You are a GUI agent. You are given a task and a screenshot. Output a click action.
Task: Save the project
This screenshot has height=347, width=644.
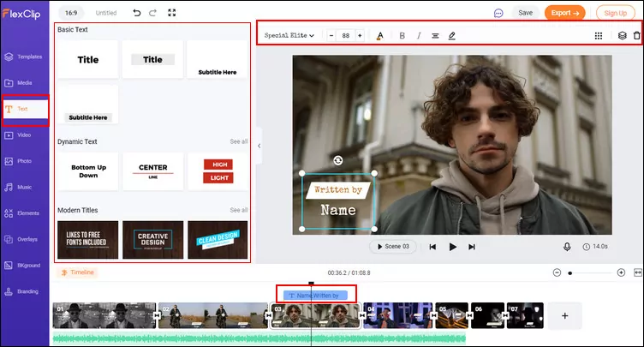click(x=525, y=13)
